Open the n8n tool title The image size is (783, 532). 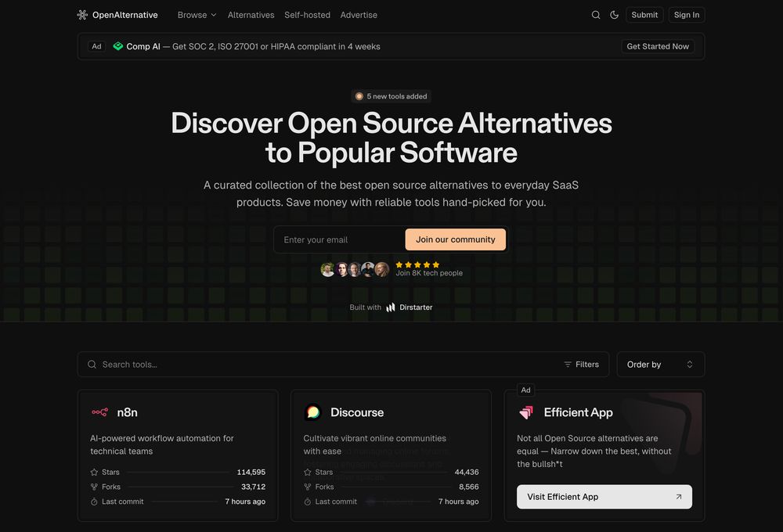pyautogui.click(x=128, y=412)
